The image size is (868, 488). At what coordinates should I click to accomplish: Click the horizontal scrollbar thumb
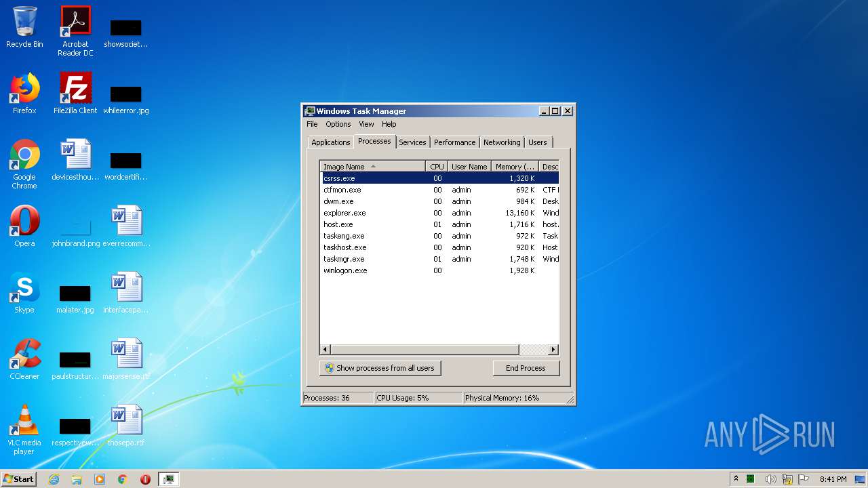[425, 350]
